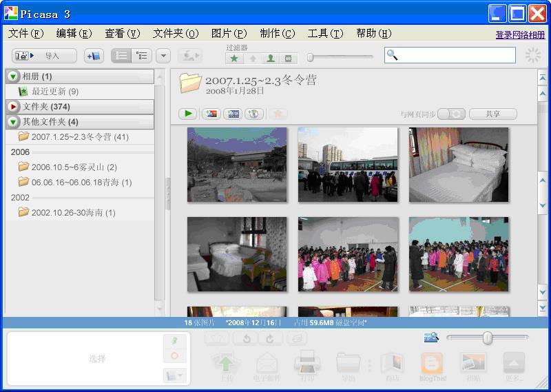Click the create new album icon
The width and height of the screenshot is (551, 392).
coord(94,56)
